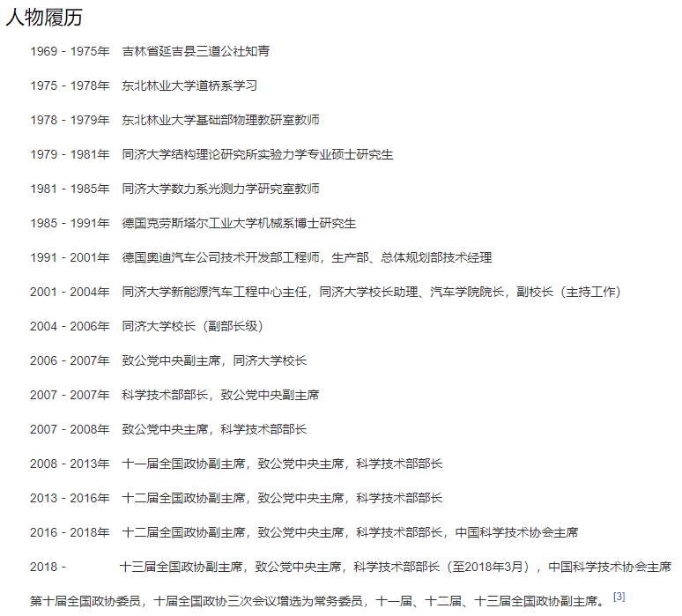This screenshot has height=616, width=682.
Task: Click the 1979 - 1981年 date range
Action: coord(70,154)
